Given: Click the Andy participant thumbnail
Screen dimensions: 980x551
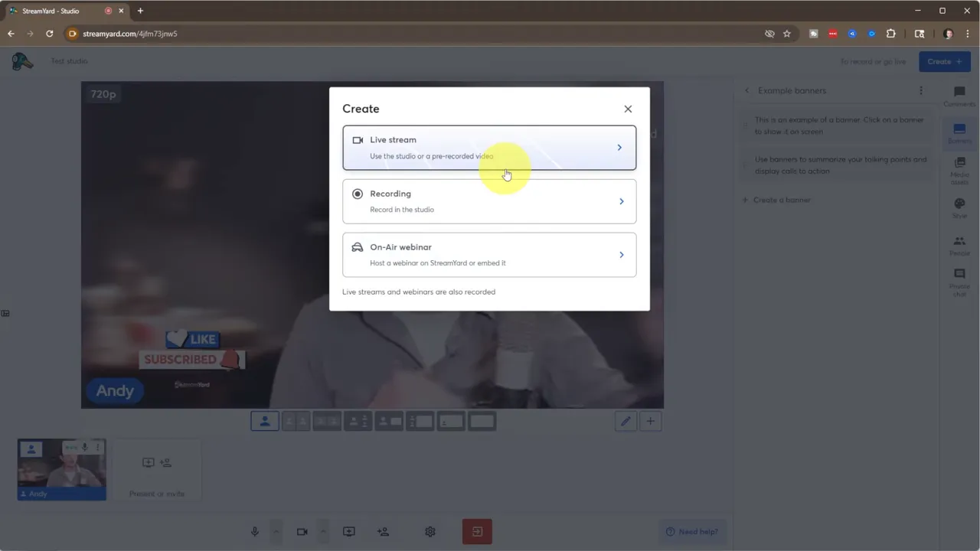Looking at the screenshot, I should tap(61, 468).
